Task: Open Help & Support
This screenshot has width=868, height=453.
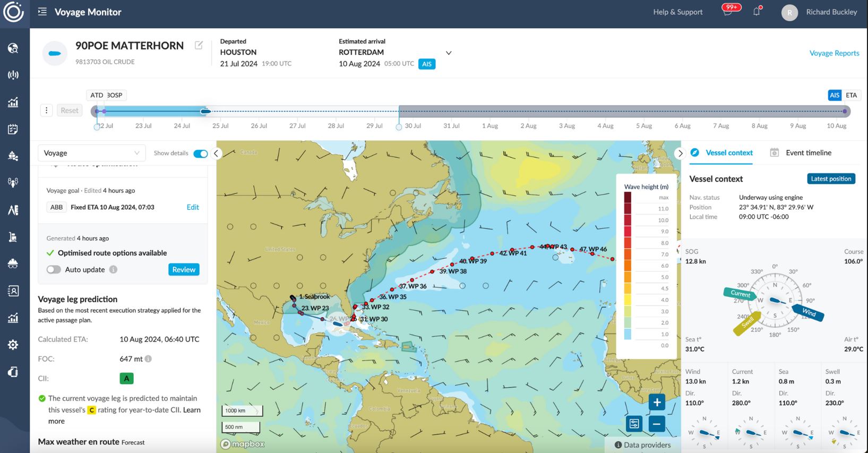Action: click(x=678, y=12)
